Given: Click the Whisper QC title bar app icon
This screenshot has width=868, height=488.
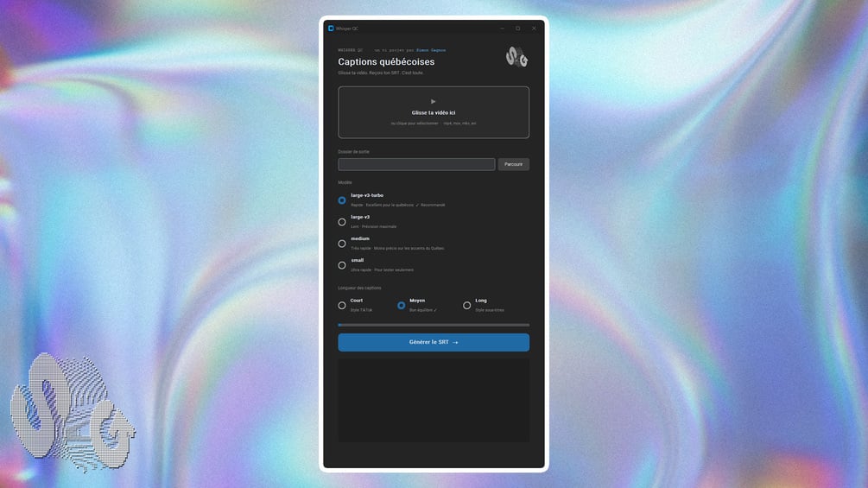Looking at the screenshot, I should [331, 29].
